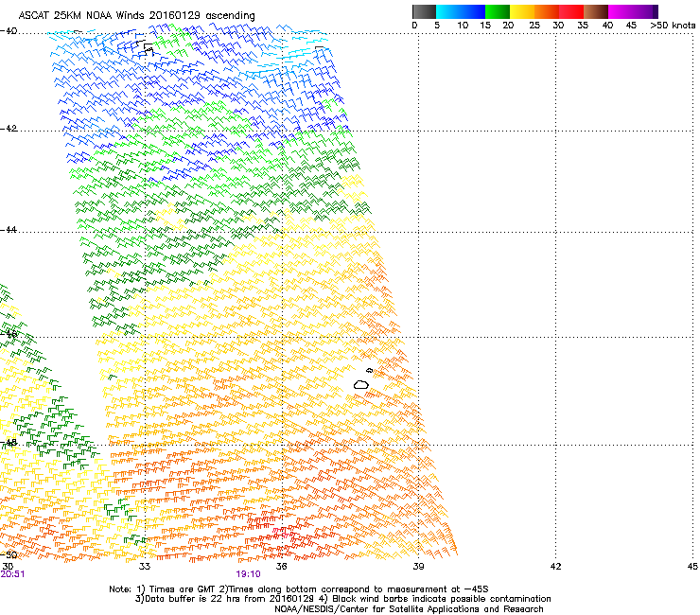Select the red 30-35 knots legend segment
This screenshot has height=615, width=700.
[571, 11]
